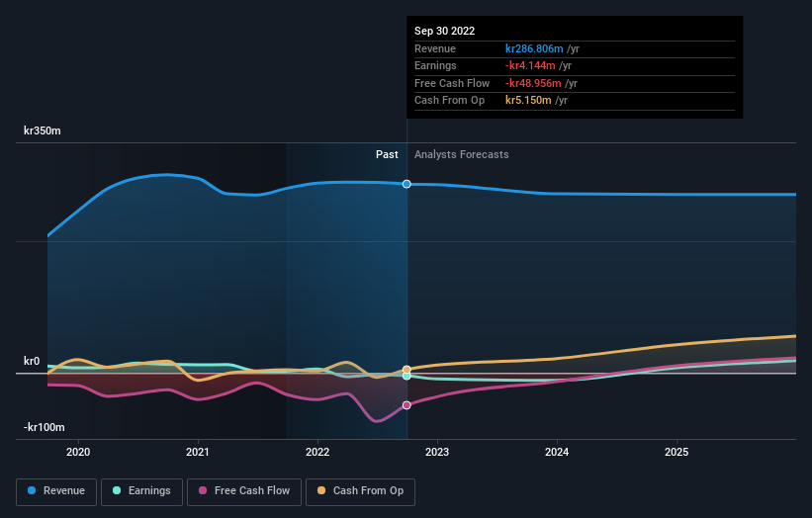Click the 'Free Cash Flow' tooltip row label
Image resolution: width=812 pixels, height=518 pixels.
[x=452, y=83]
